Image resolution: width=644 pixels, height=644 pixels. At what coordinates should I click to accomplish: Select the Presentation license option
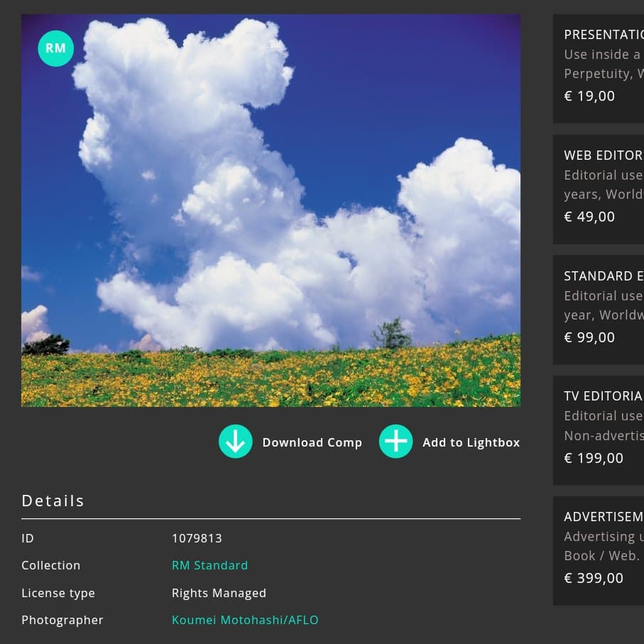coord(603,35)
